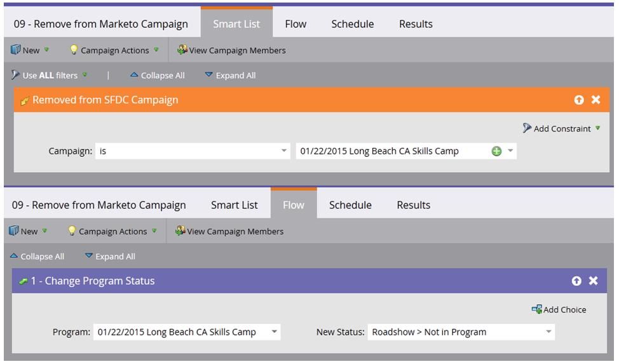This screenshot has height=364, width=619.
Task: Expand All steps in Flow panel
Action: (x=110, y=257)
